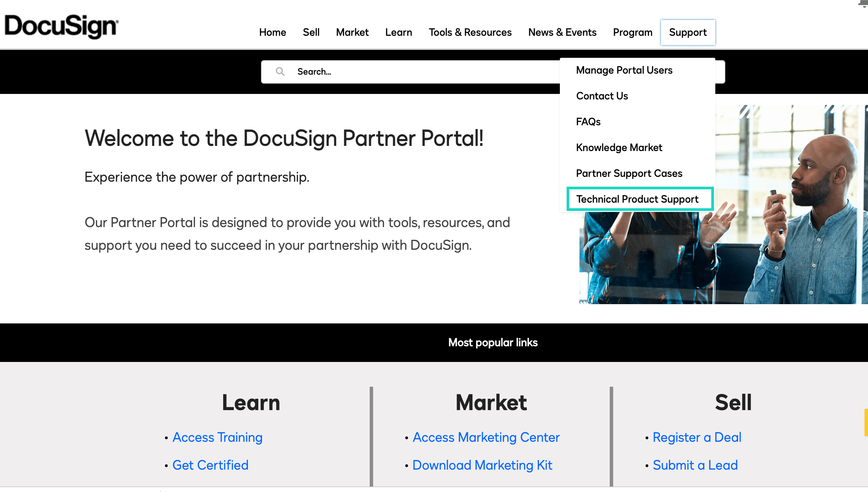
Task: Open Knowledge Market entry
Action: 619,148
